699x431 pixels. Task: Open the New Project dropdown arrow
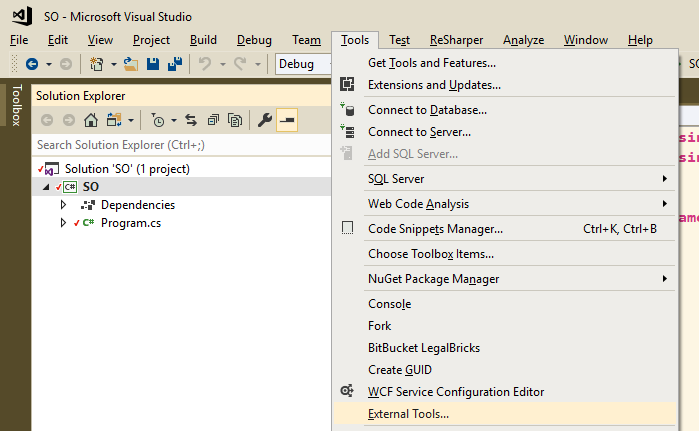114,65
